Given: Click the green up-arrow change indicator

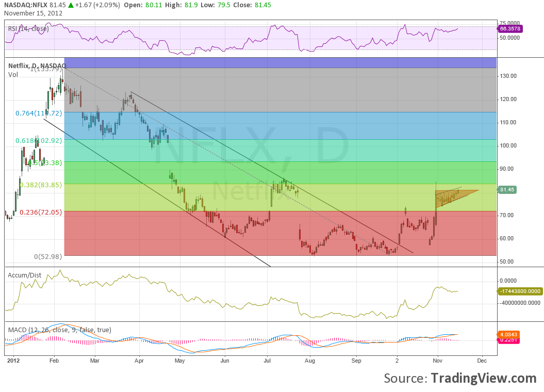Looking at the screenshot, I should (x=71, y=5).
